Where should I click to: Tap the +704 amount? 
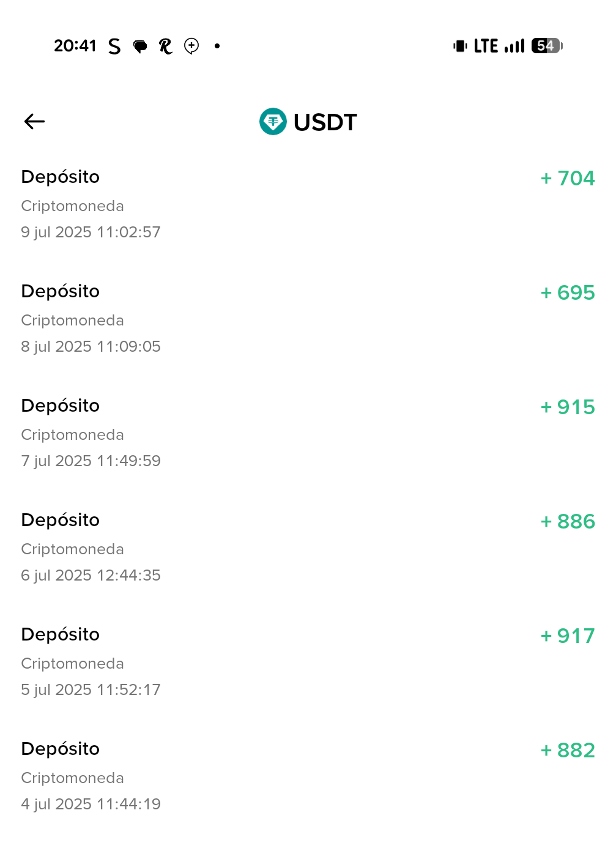(x=568, y=179)
